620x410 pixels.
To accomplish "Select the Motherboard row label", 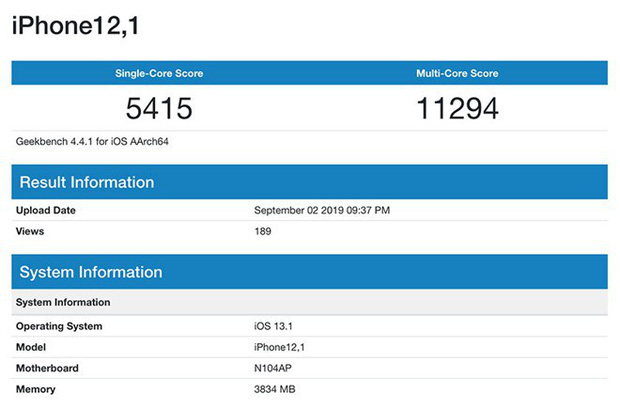I will [x=47, y=368].
